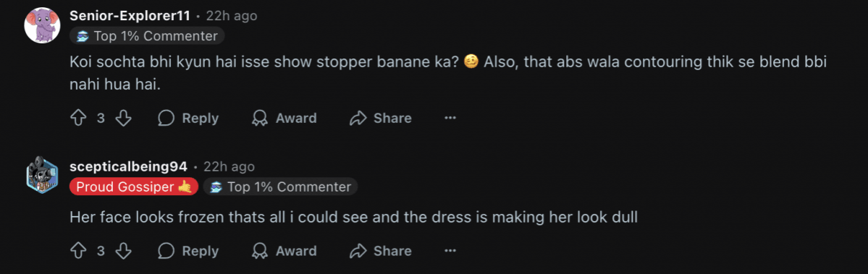Click the red Proud Gossiper flair

[134, 187]
